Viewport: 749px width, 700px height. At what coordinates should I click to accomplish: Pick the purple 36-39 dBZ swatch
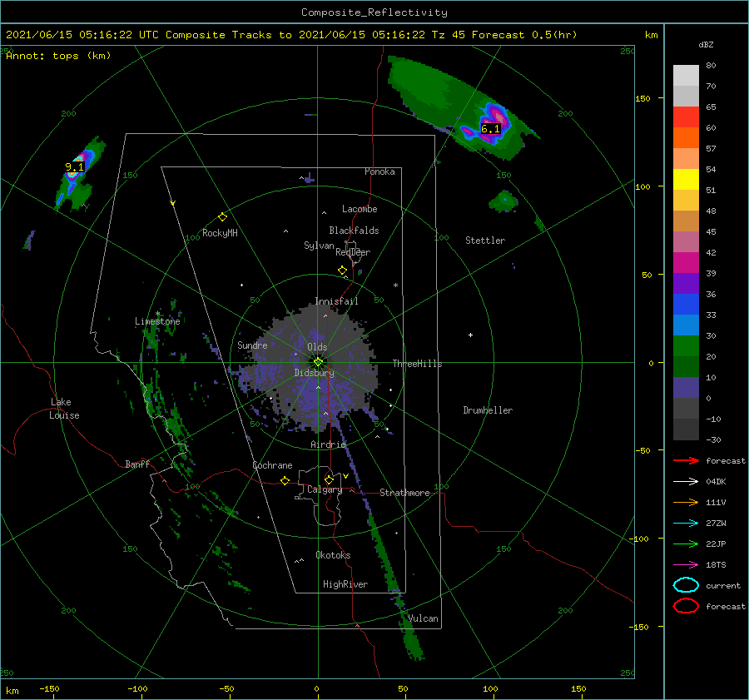[x=686, y=283]
